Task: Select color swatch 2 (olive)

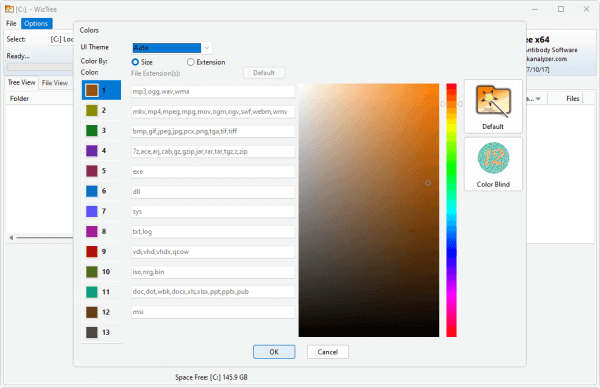Action: [x=92, y=110]
